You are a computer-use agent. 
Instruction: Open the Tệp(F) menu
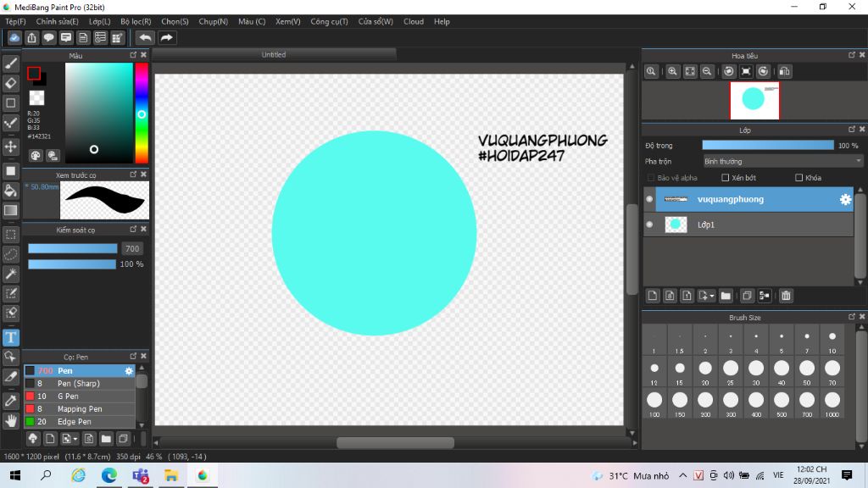(x=15, y=21)
